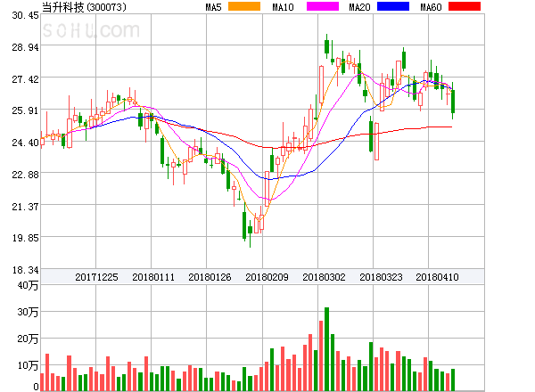Click the 20180209 date label

[267, 277]
